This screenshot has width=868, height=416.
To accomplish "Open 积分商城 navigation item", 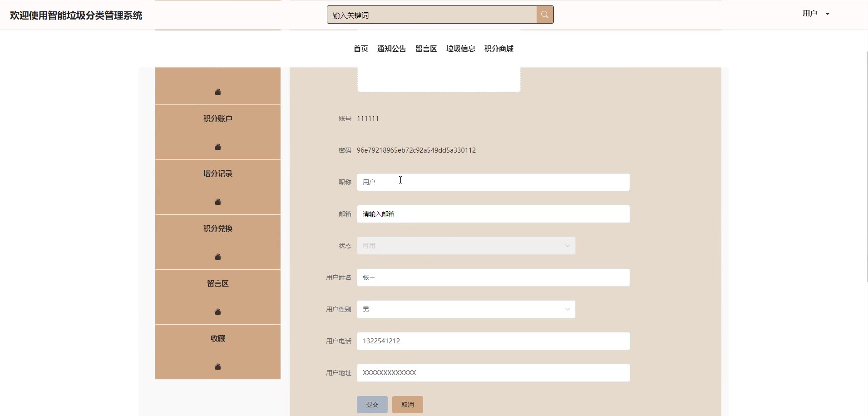I will 499,49.
